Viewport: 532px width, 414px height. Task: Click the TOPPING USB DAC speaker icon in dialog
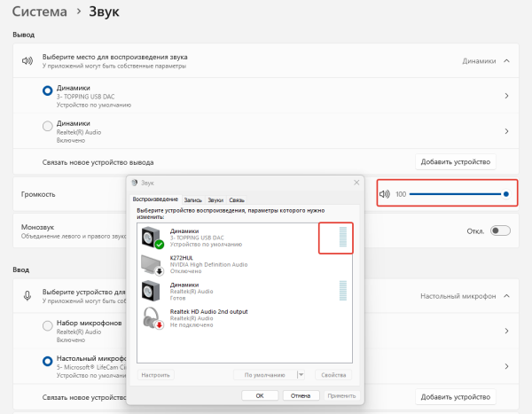(x=152, y=238)
